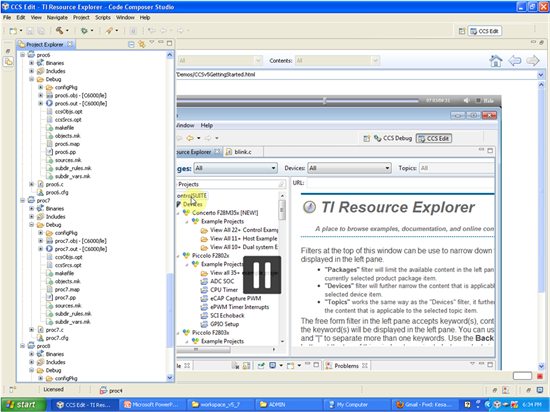Image resolution: width=550 pixels, height=412 pixels.
Task: Expand Includes under proc6
Action: (x=32, y=71)
